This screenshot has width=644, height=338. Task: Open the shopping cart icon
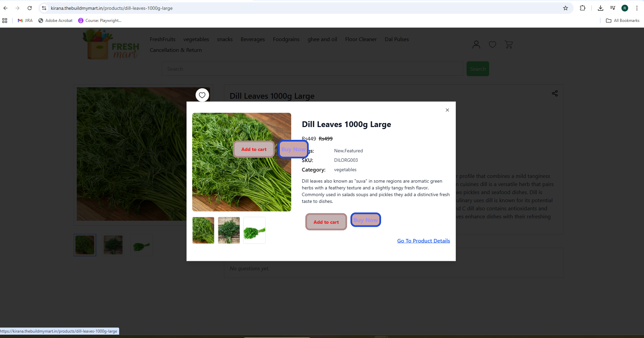pyautogui.click(x=509, y=44)
